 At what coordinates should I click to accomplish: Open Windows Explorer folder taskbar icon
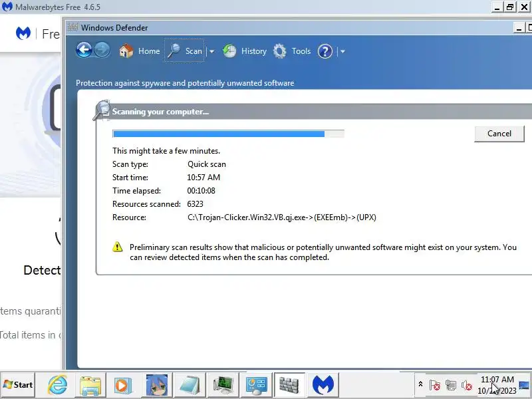tap(90, 385)
